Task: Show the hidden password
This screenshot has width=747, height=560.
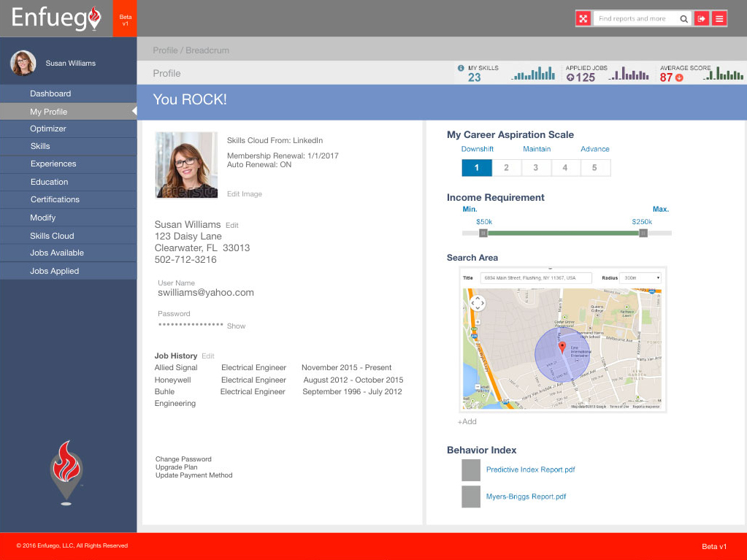Action: pyautogui.click(x=236, y=326)
